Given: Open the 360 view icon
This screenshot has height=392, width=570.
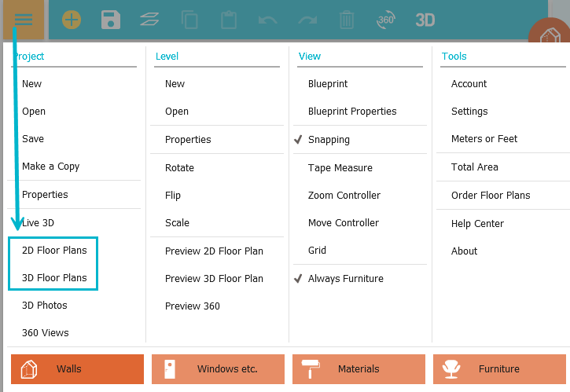Looking at the screenshot, I should pyautogui.click(x=385, y=20).
